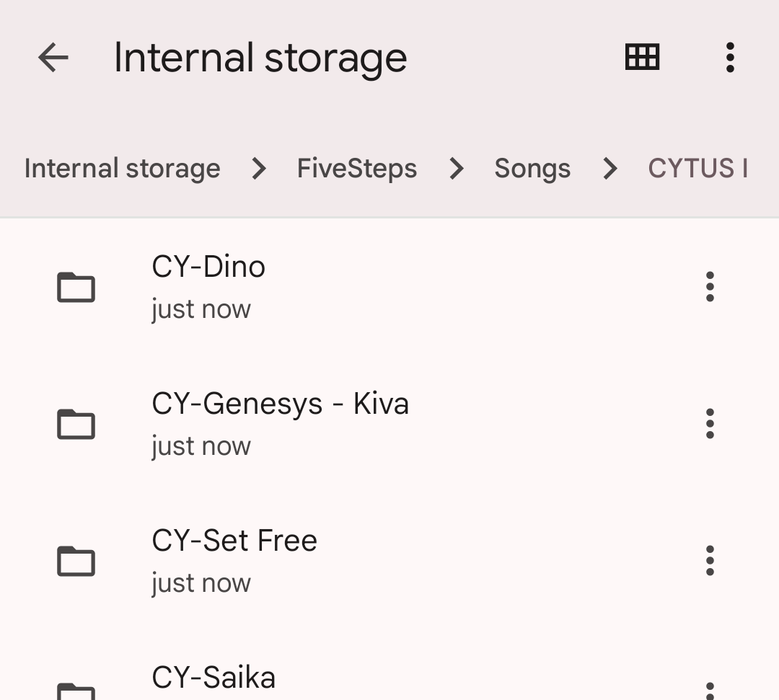Open the CY-Genesys - Kiva folder
The width and height of the screenshot is (779, 700).
[280, 404]
